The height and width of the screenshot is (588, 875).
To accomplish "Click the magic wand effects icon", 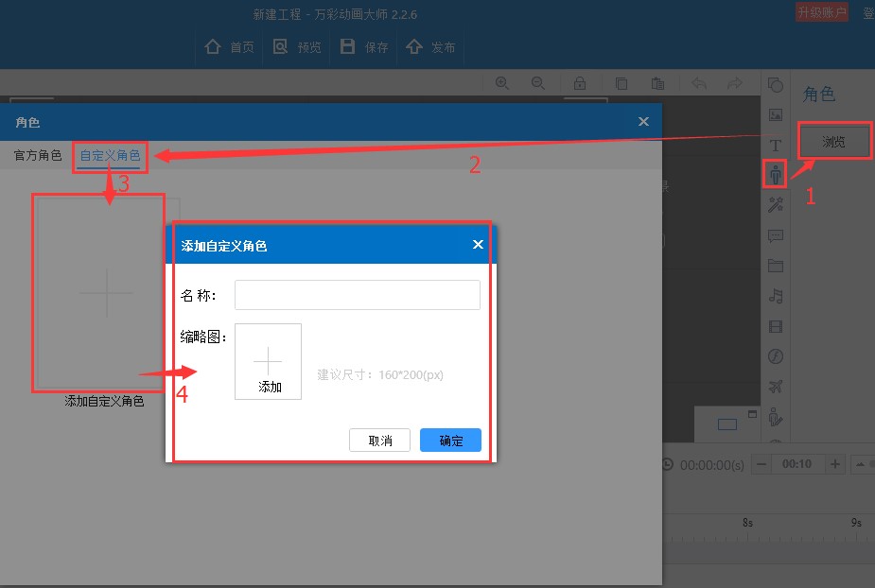I will (776, 204).
